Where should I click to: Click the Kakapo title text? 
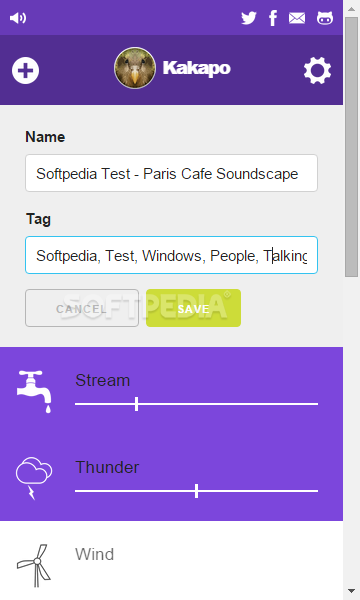[197, 68]
